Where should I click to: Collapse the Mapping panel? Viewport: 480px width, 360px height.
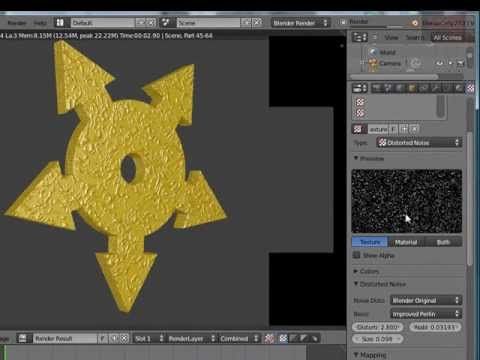point(356,354)
